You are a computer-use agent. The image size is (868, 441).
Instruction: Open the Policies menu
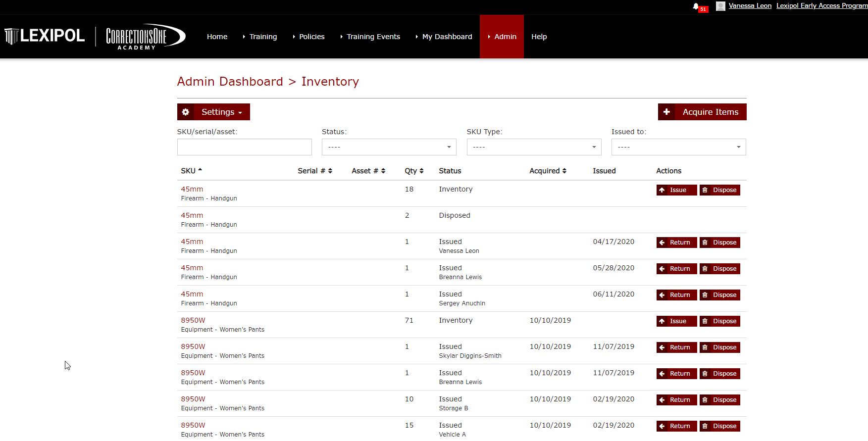coord(308,37)
